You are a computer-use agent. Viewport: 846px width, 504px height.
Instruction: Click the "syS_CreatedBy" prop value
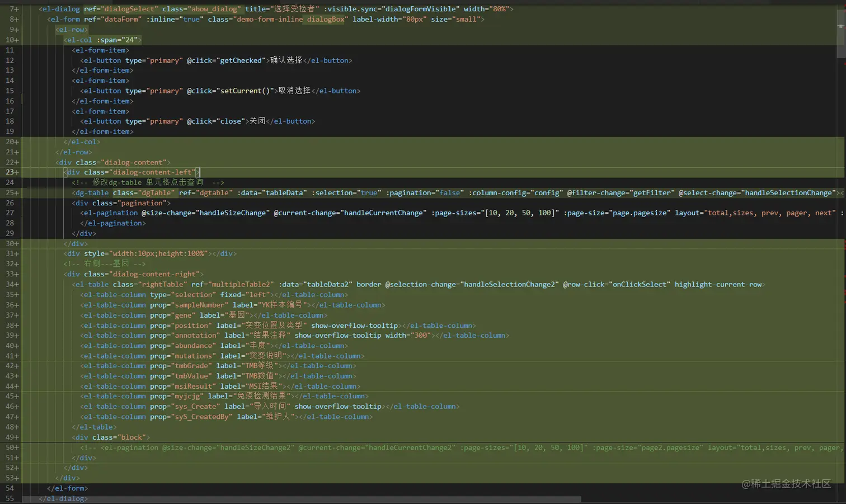tap(202, 417)
